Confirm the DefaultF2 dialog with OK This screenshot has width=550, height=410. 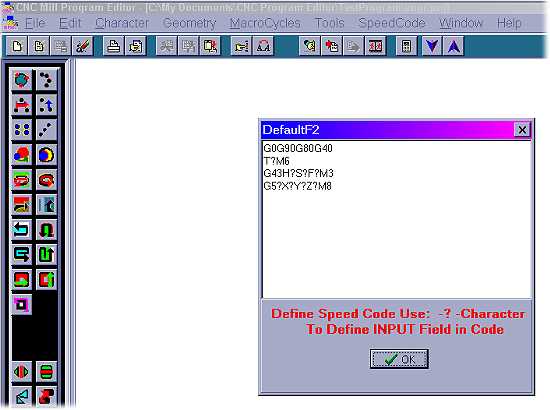[x=399, y=359]
